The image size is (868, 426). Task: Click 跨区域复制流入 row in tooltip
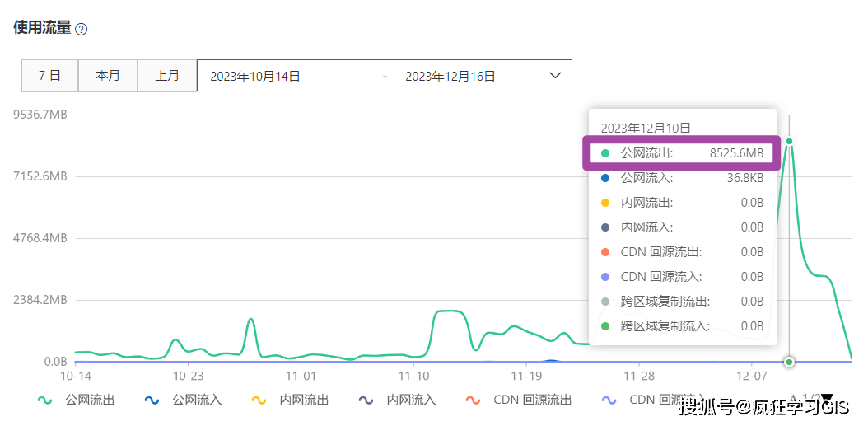click(683, 325)
